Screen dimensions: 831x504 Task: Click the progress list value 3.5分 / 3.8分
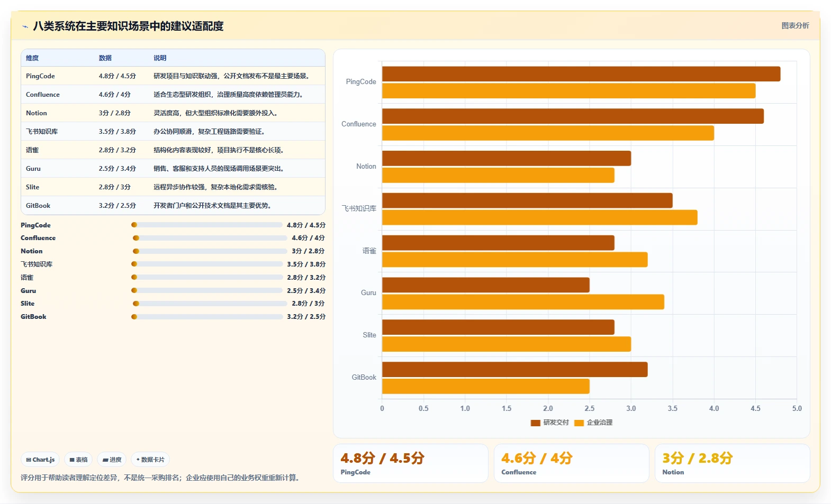(x=306, y=264)
